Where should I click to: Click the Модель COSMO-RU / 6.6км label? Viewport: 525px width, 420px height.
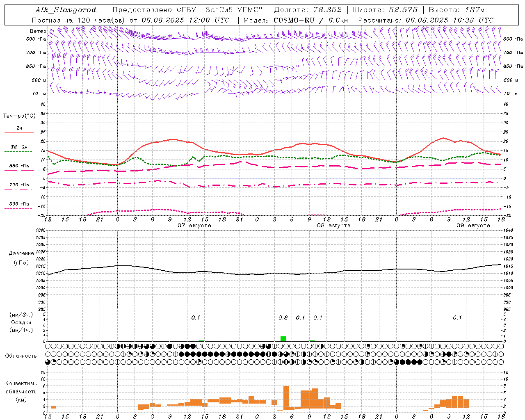point(295,20)
